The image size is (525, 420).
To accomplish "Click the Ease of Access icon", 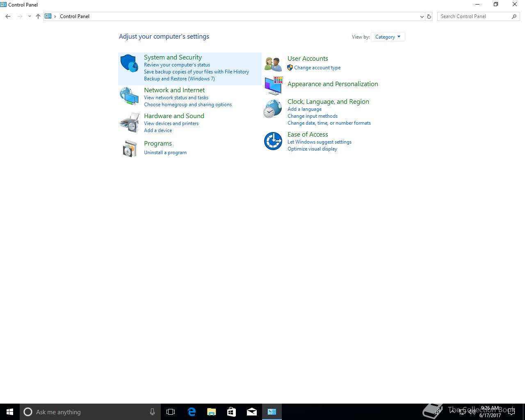I will (x=273, y=141).
